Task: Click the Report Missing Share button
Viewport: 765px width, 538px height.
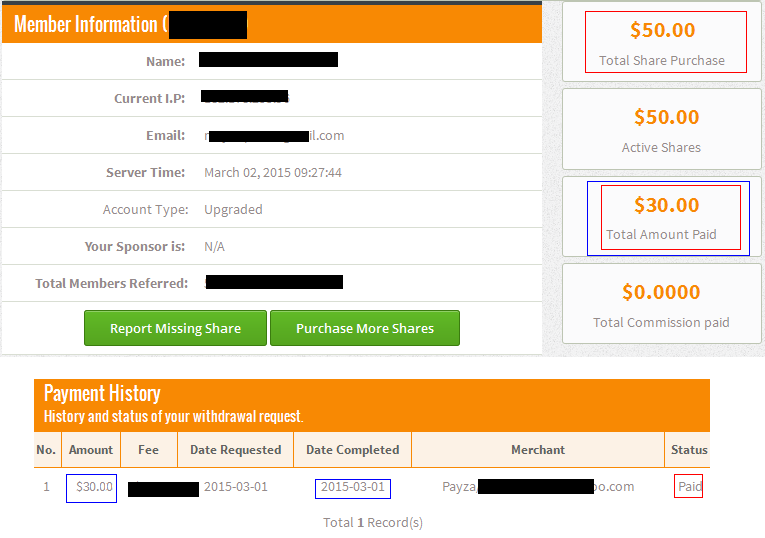Action: pyautogui.click(x=175, y=328)
